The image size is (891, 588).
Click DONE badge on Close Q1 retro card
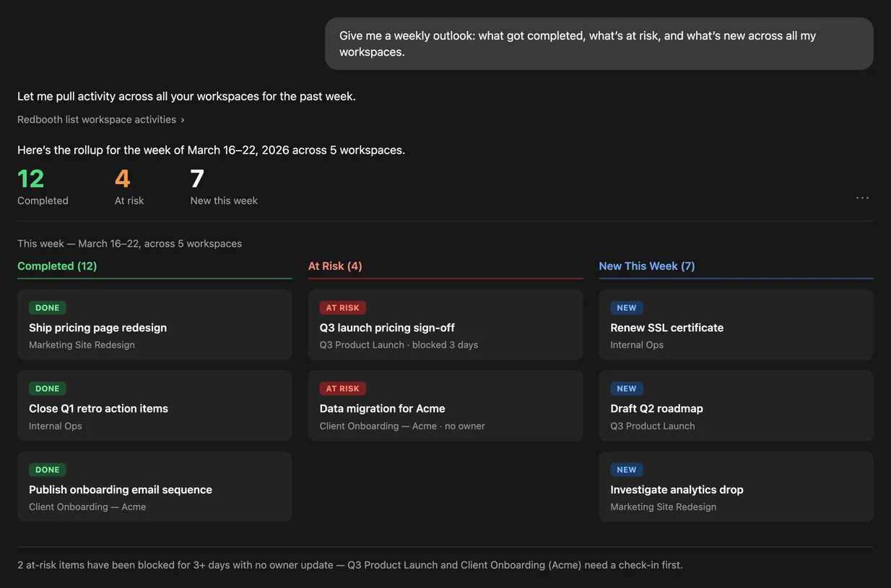(48, 389)
